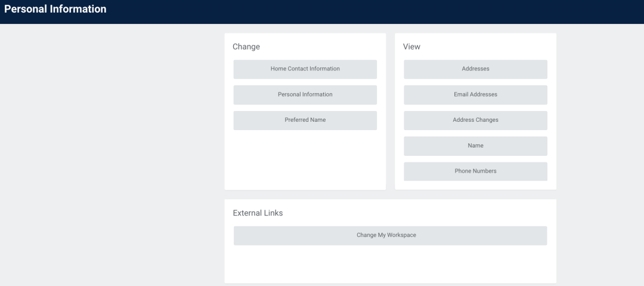This screenshot has height=286, width=644.
Task: Click blank space right of the View heading
Action: (x=489, y=47)
